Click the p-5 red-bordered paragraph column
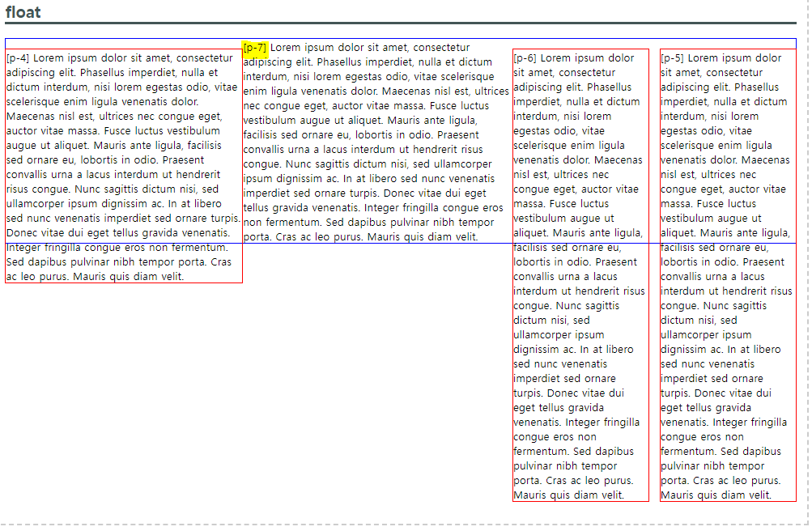Viewport: 812px width, 531px height. click(728, 275)
